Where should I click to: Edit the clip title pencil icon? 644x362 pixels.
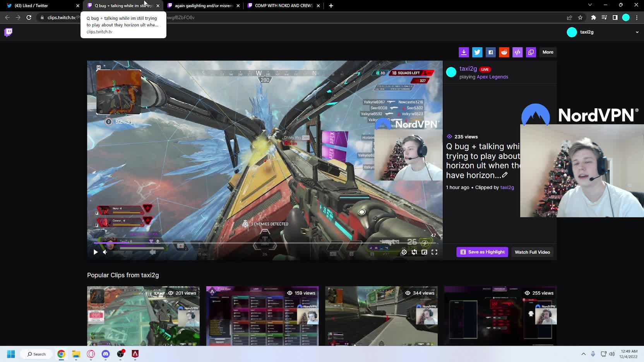point(505,175)
